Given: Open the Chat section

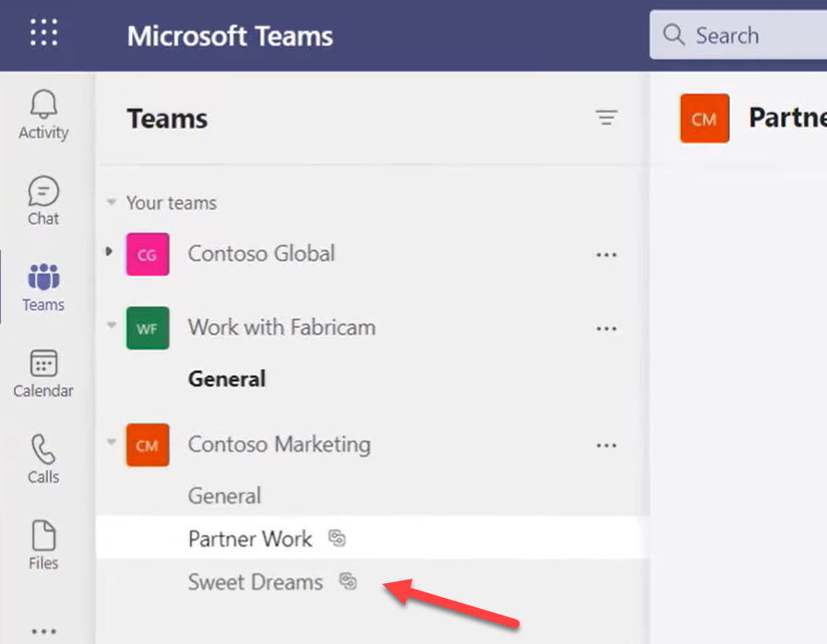Looking at the screenshot, I should click(42, 200).
